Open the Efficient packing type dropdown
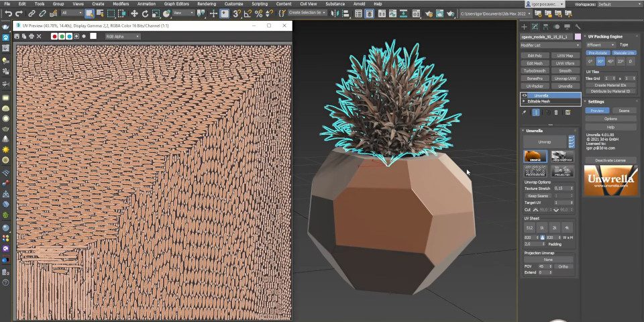Screen dimensions: 644x322 (600, 45)
